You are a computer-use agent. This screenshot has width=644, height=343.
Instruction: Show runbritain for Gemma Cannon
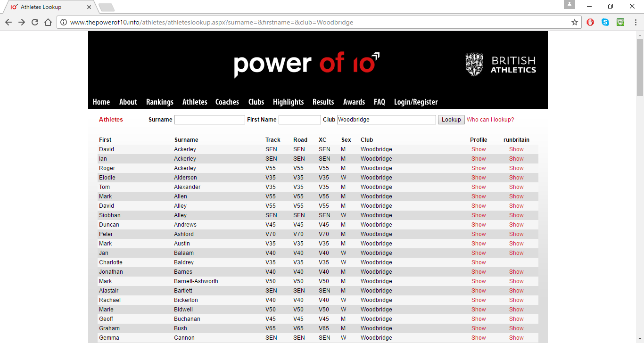tap(516, 338)
